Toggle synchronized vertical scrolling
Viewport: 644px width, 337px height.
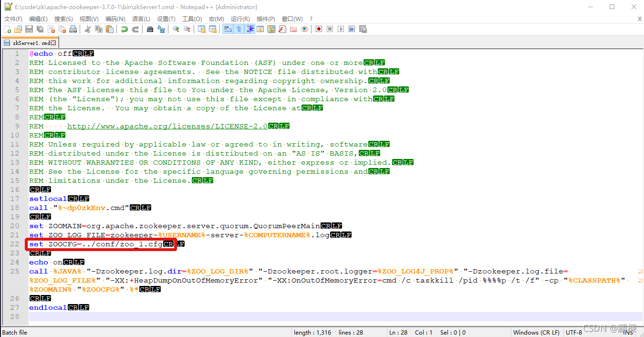202,29
